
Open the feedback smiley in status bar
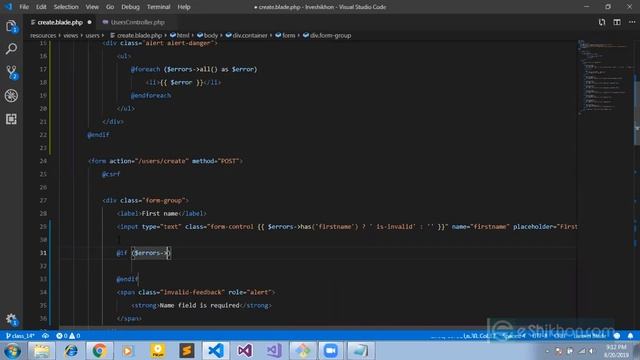coord(617,336)
